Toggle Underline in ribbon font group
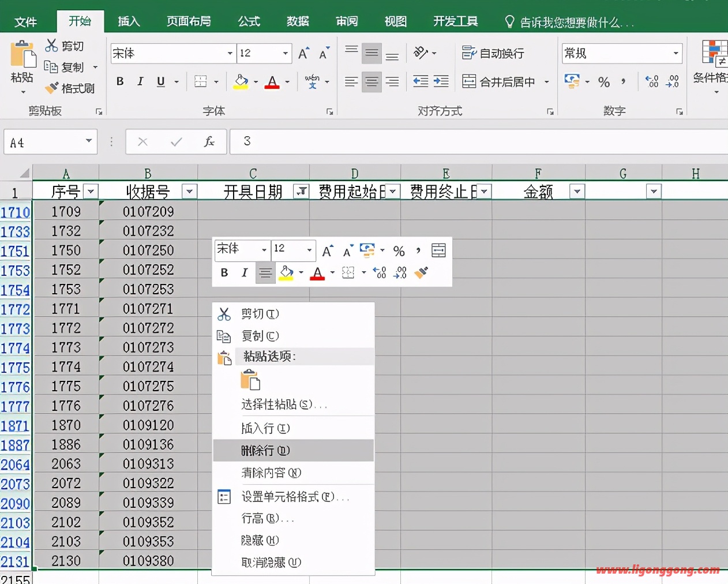 (x=161, y=81)
